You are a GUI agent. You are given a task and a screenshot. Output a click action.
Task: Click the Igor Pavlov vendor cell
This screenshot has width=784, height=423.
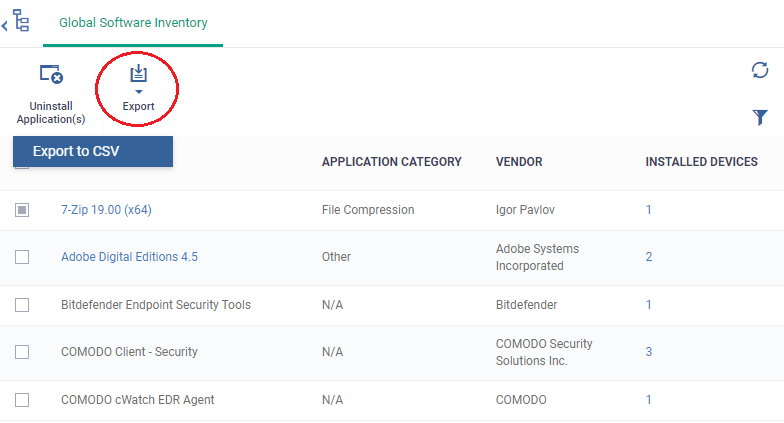[525, 210]
